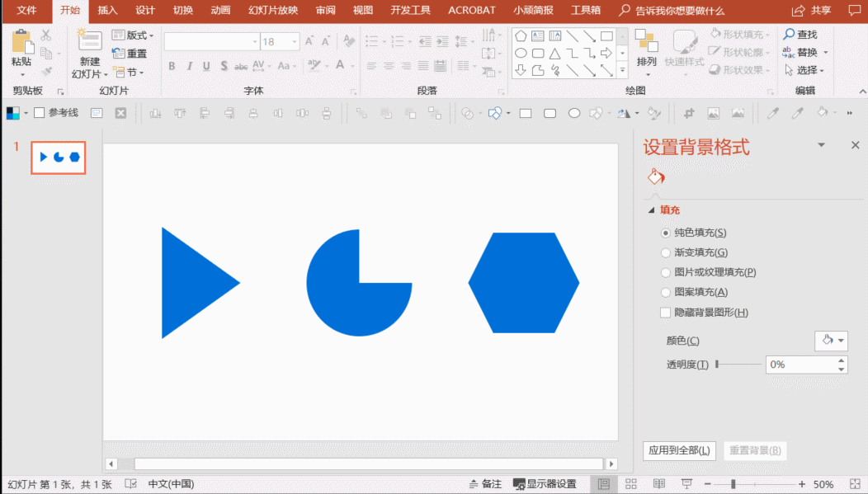The image size is (868, 494).
Task: Select the Gradient fill (渐变填充) radio button
Action: click(x=667, y=253)
